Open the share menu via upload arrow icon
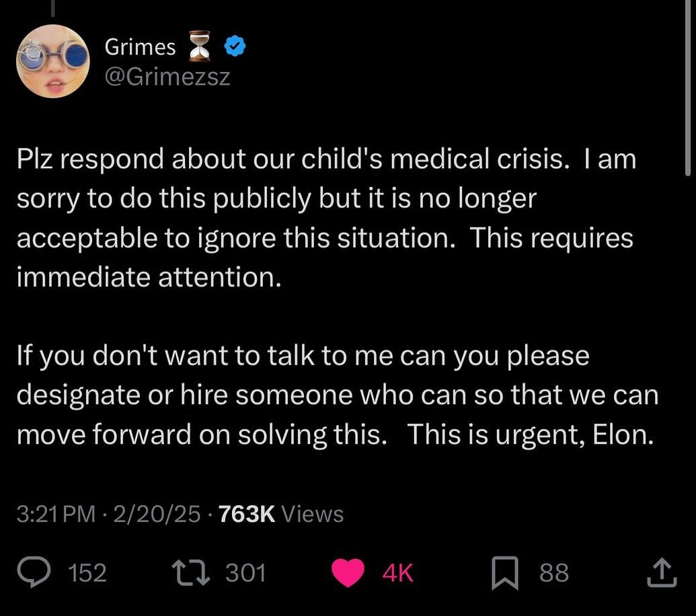The height and width of the screenshot is (616, 696). [x=662, y=572]
